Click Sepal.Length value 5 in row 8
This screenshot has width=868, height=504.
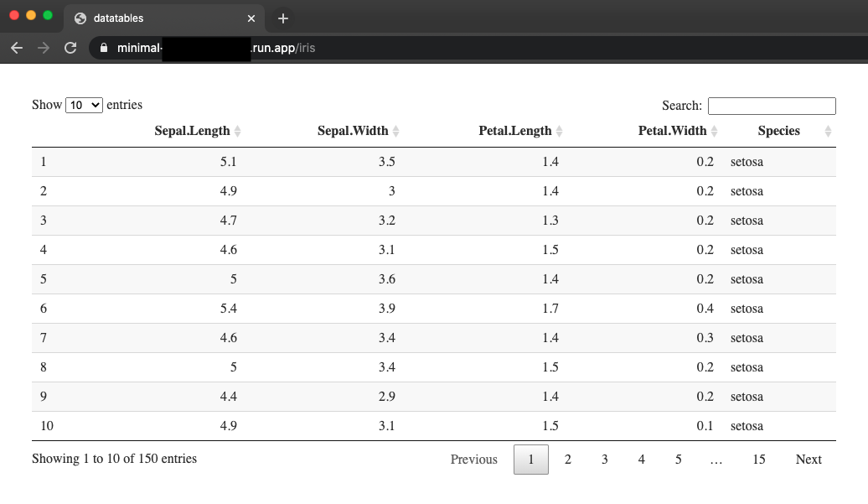pyautogui.click(x=233, y=367)
